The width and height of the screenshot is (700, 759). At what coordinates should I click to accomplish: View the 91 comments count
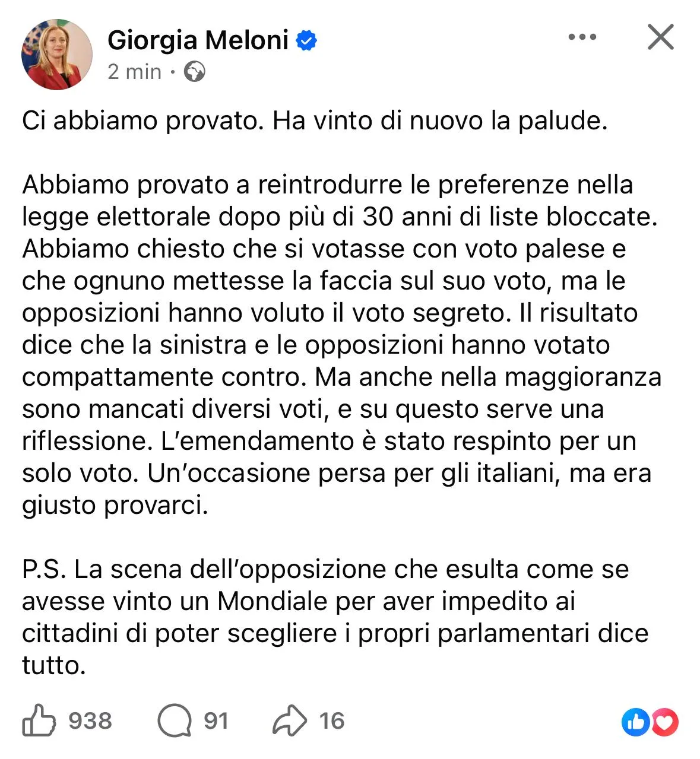(216, 720)
